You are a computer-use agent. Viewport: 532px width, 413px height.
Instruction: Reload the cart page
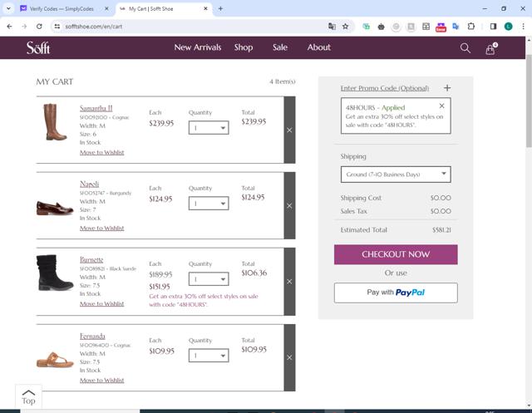point(39,26)
